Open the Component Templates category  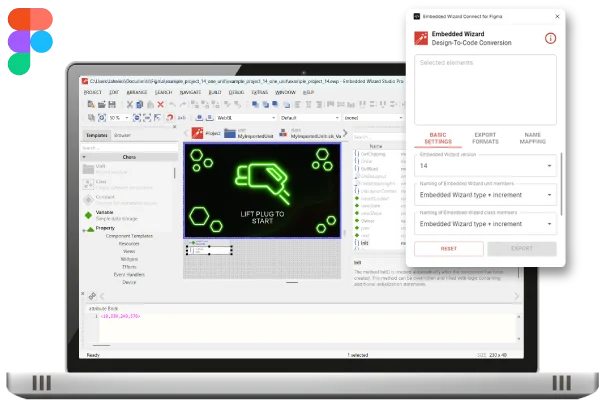(x=129, y=236)
